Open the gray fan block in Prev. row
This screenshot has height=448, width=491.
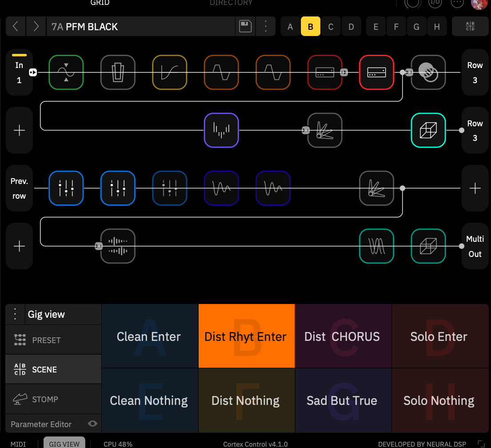tap(376, 188)
